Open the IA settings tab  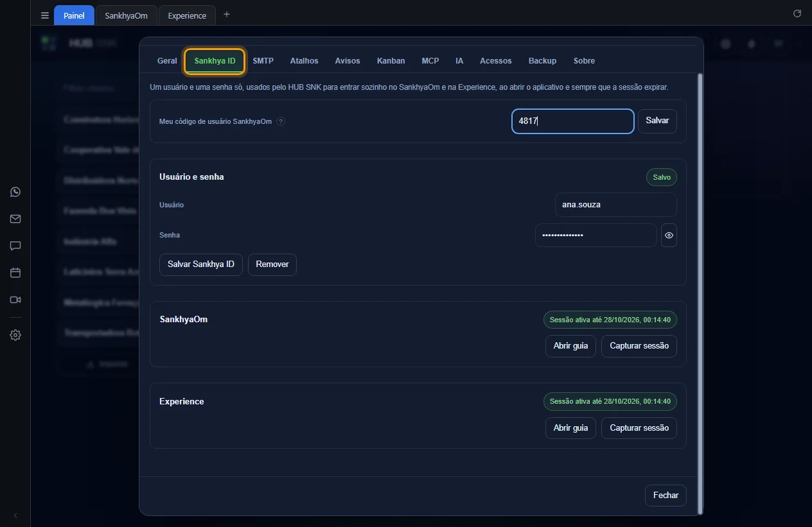[x=459, y=61]
